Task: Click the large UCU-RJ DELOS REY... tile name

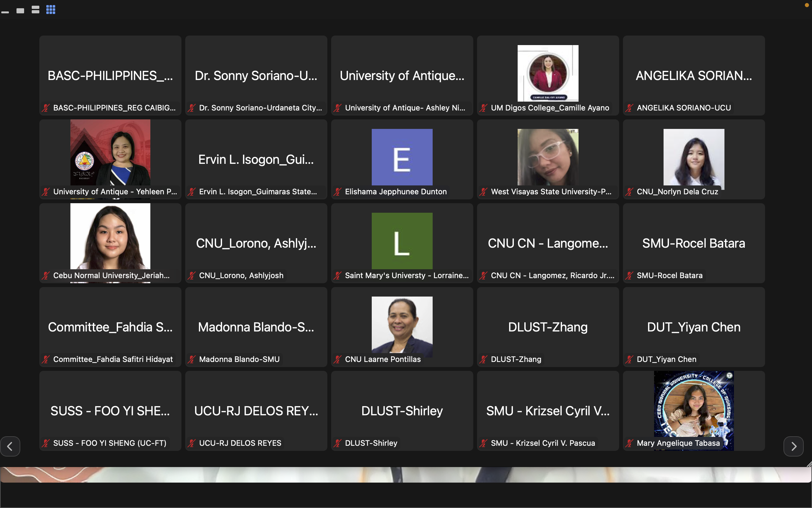Action: pos(256,411)
